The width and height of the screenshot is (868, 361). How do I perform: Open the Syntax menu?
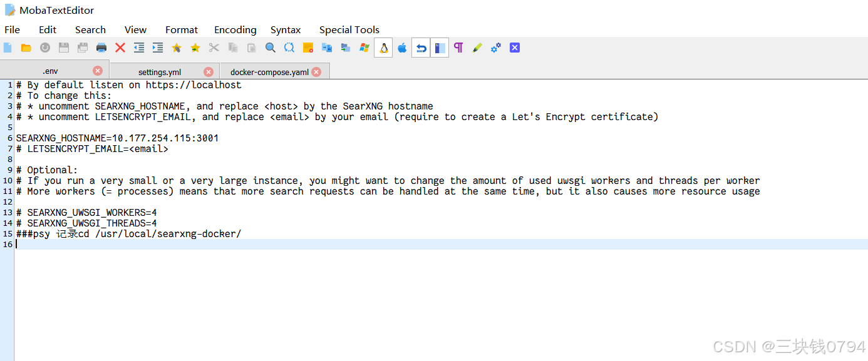pyautogui.click(x=286, y=29)
